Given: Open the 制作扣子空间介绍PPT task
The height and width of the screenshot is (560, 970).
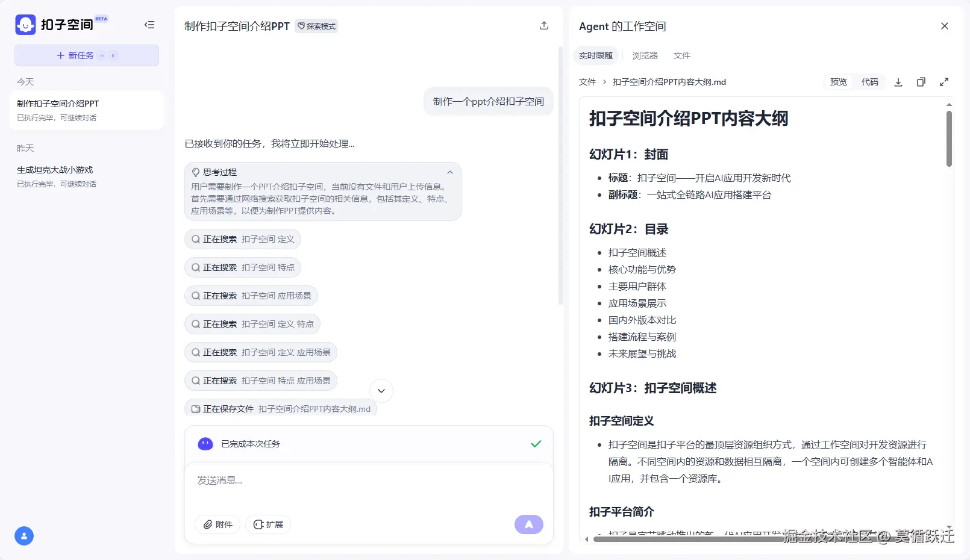Looking at the screenshot, I should tap(87, 110).
